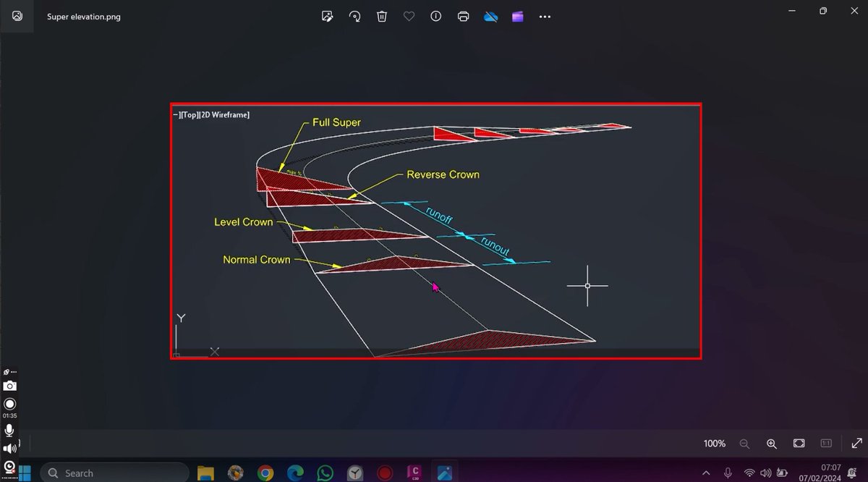
Task: Delete Super elevation.png
Action: (x=382, y=16)
